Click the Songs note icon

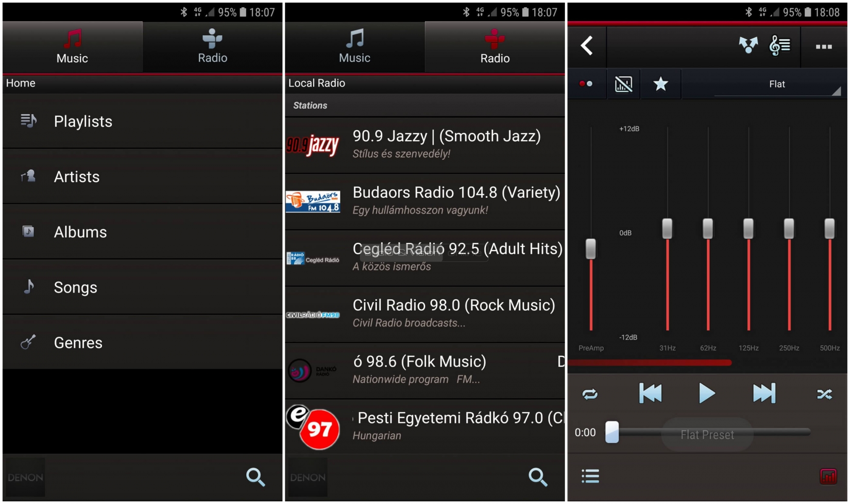[x=29, y=287]
